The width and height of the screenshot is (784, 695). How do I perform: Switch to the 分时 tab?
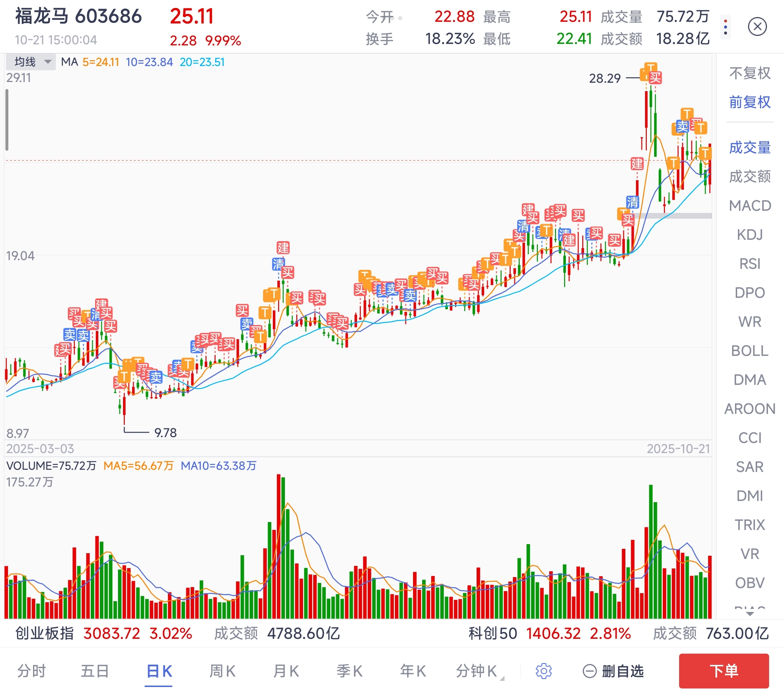pos(32,671)
